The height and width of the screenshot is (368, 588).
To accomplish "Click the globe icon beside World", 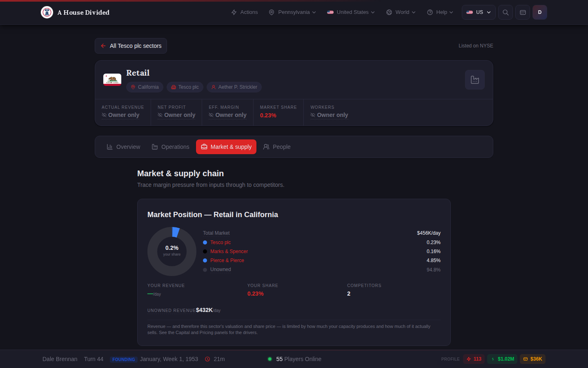I will 389,12.
